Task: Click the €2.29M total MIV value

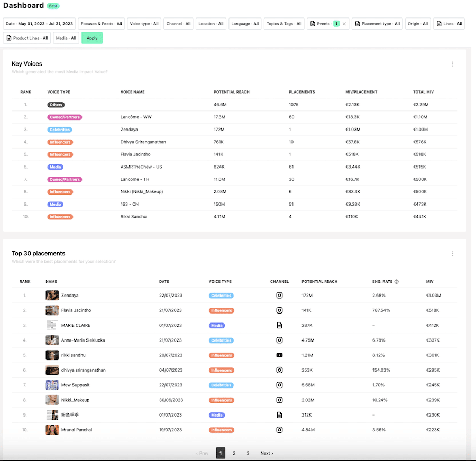Action: [x=420, y=105]
